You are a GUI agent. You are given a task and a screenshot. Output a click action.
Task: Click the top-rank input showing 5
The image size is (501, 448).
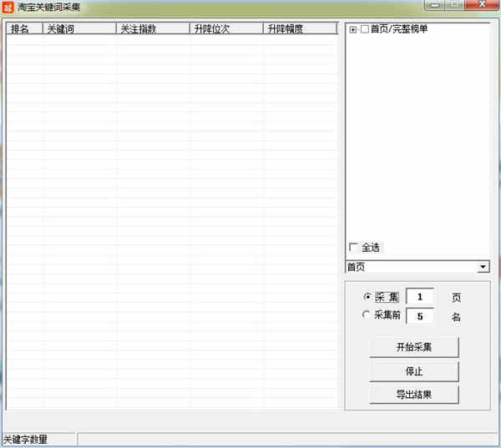pyautogui.click(x=420, y=316)
